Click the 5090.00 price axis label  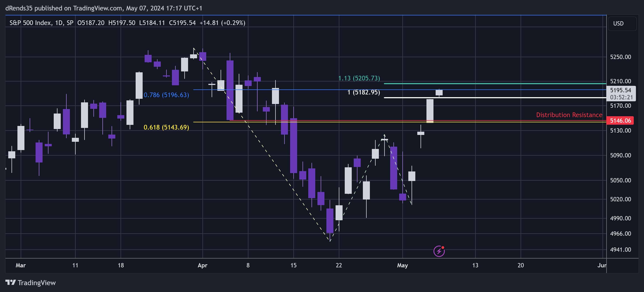coord(620,155)
